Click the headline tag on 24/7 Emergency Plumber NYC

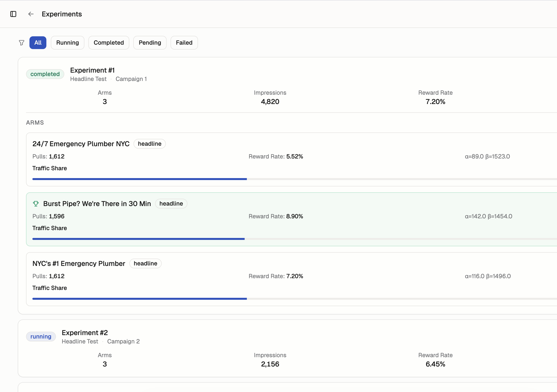click(x=150, y=144)
